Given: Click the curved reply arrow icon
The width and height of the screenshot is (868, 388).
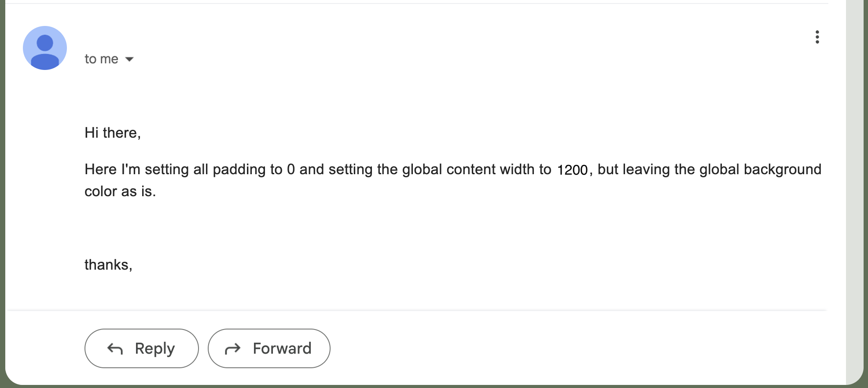Looking at the screenshot, I should point(115,349).
